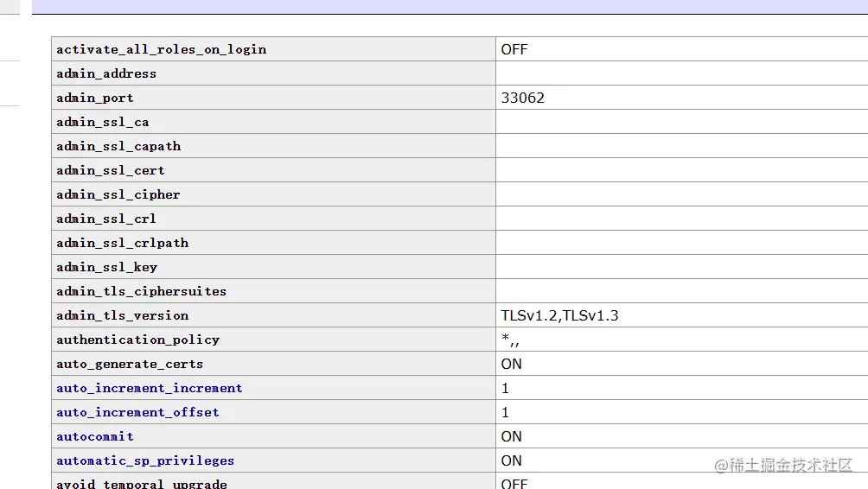Select the activate_all_roles_on_login variable name
The image size is (868, 489).
click(x=161, y=49)
